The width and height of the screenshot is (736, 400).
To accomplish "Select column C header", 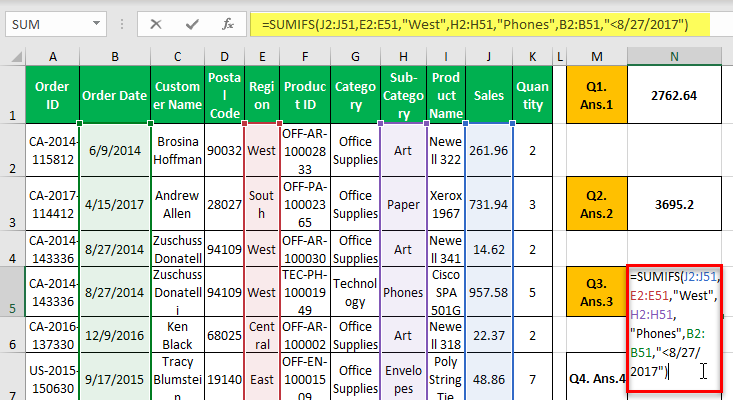I will pyautogui.click(x=177, y=57).
